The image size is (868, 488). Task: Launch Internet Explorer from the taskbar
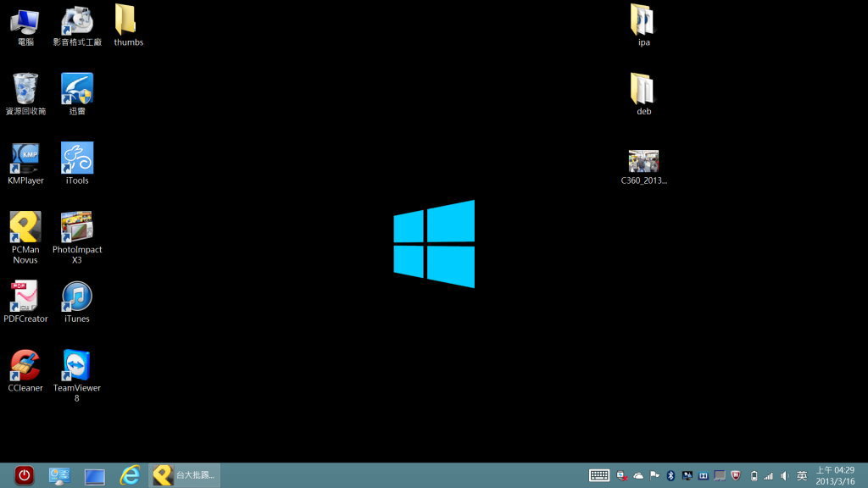[130, 475]
